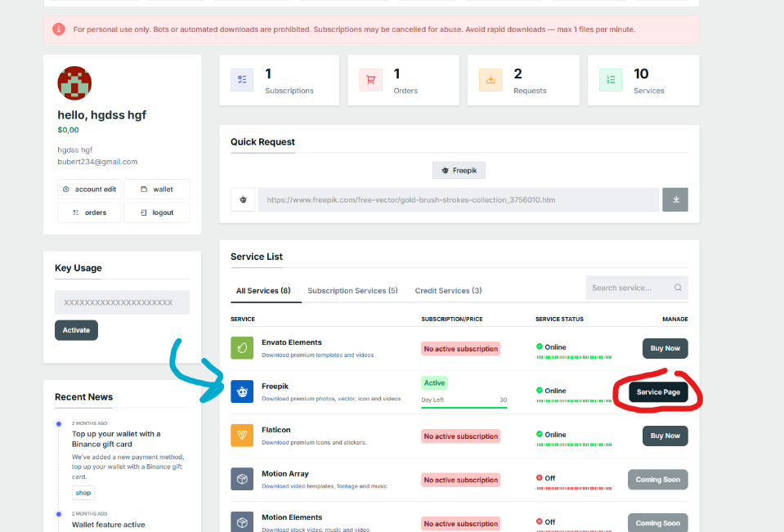Buy Now for Envato Elements
Viewport: 784px width, 532px height.
tap(665, 348)
